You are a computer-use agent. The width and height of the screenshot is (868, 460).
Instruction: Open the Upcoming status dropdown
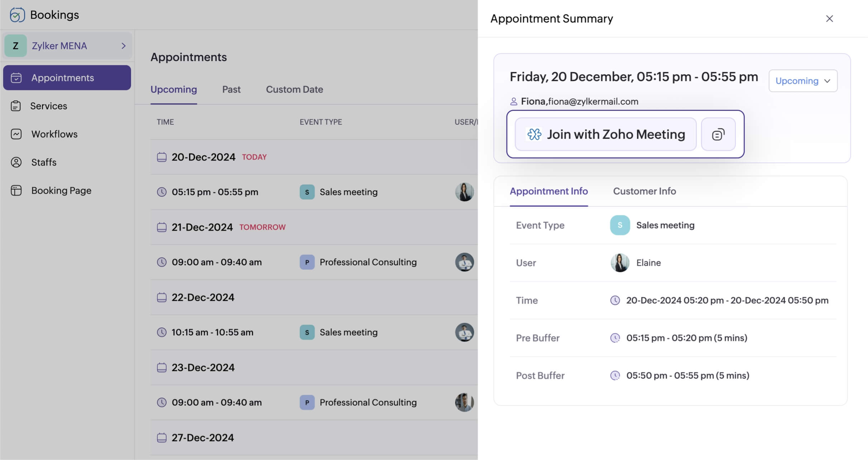802,81
